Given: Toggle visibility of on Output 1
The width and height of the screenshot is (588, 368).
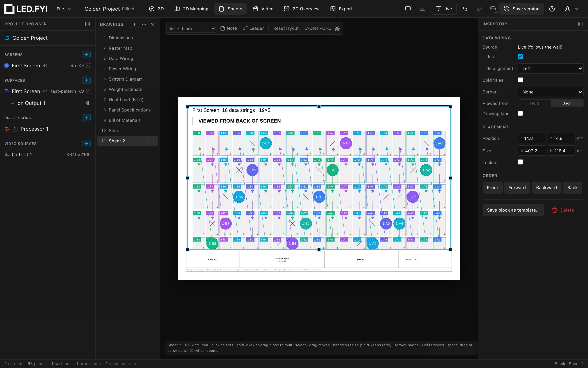Looking at the screenshot, I should tap(88, 103).
